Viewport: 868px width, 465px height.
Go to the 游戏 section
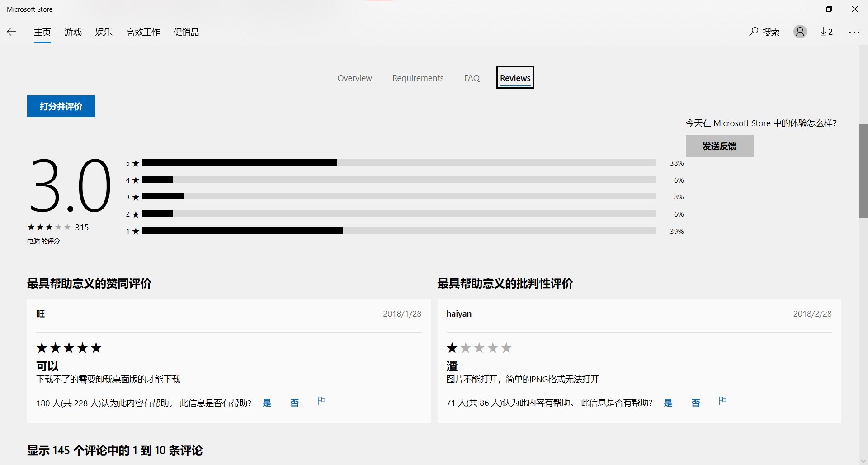(73, 32)
